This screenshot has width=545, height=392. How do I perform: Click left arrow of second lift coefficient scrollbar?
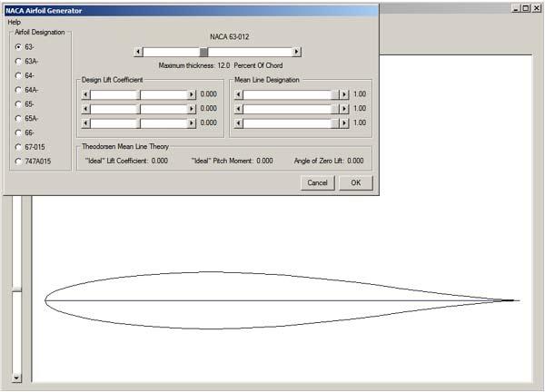86,109
